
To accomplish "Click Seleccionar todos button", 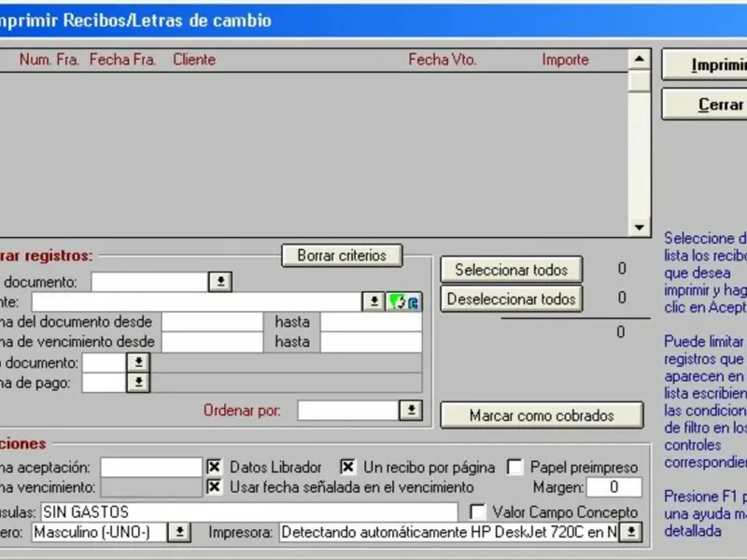I will tap(511, 270).
